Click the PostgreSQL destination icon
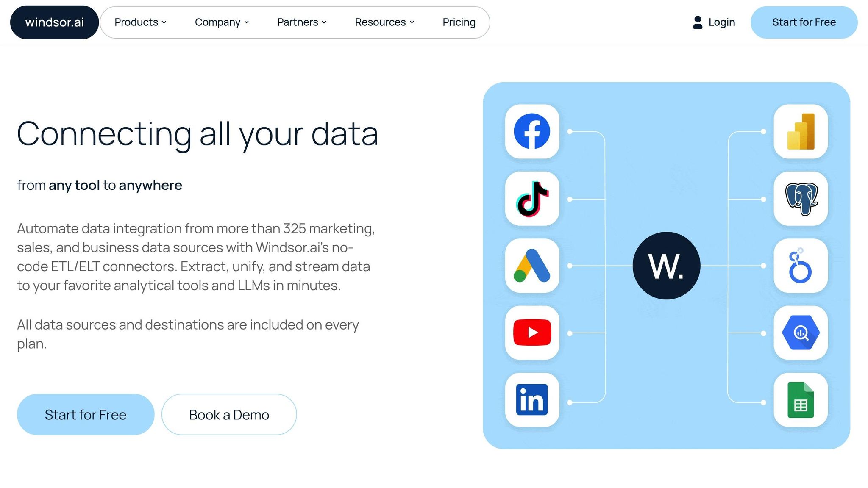Viewport: 868px width, 488px height. click(x=801, y=199)
